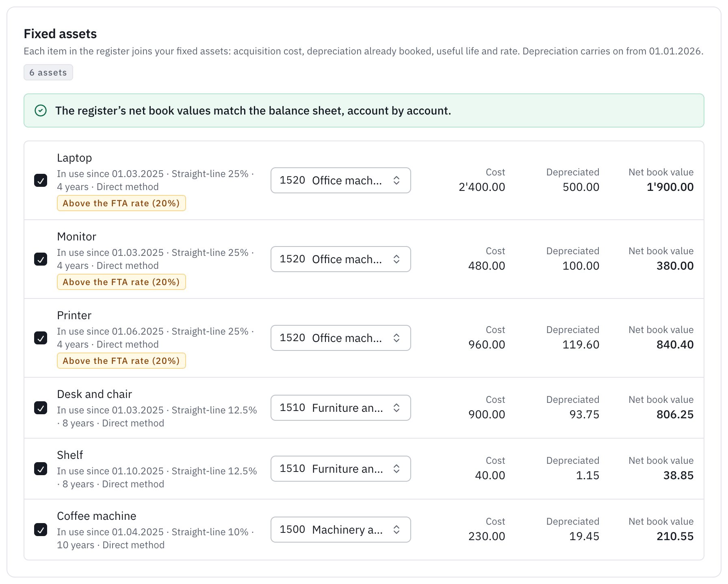Click 'Above the FTA rate (20%)' tag under Printer
Screen dimensions: 728x584
(x=121, y=361)
